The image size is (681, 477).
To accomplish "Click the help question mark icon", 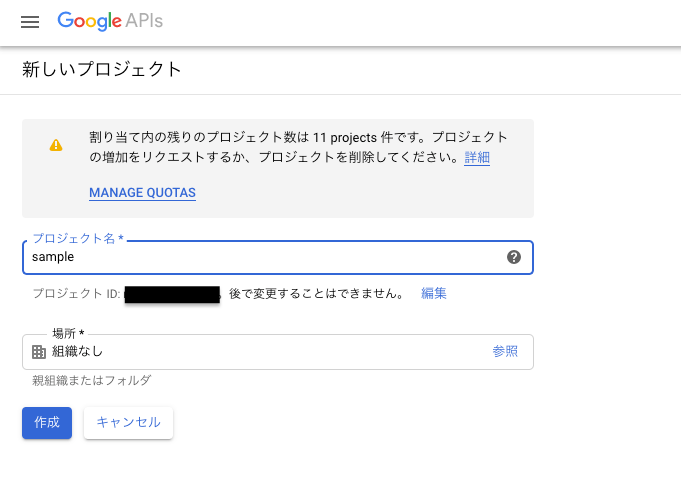I will 514,257.
